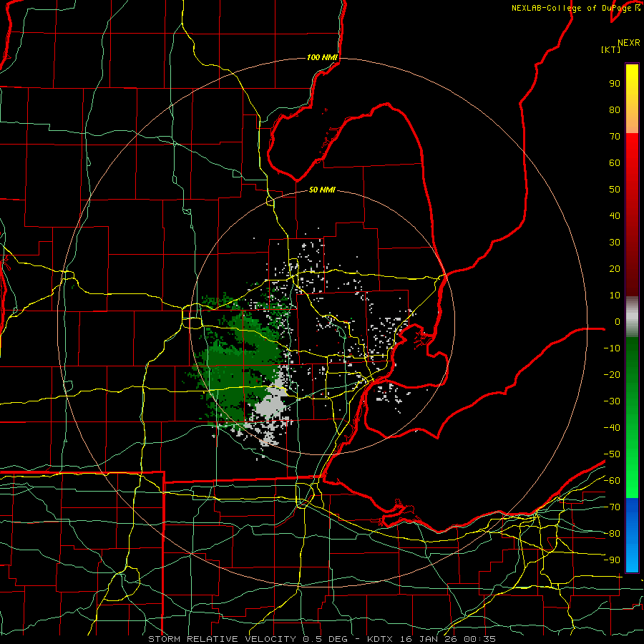Viewport: 644px width, 644px height.
Task: Pick the blue bottom segment of the color bar
Action: click(632, 535)
